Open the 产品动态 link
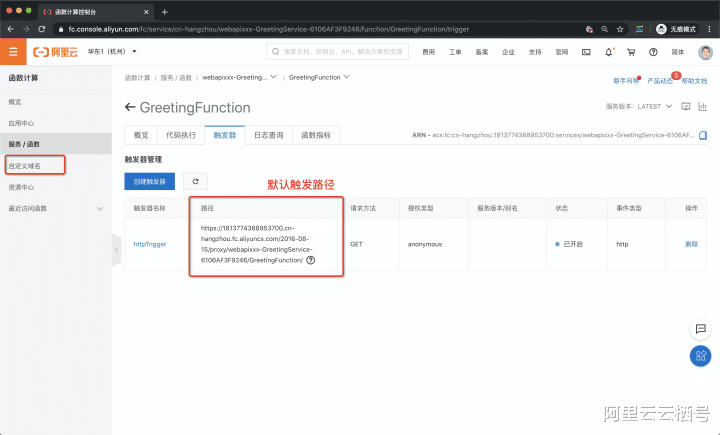Screen dimensions: 720x435 coord(660,81)
